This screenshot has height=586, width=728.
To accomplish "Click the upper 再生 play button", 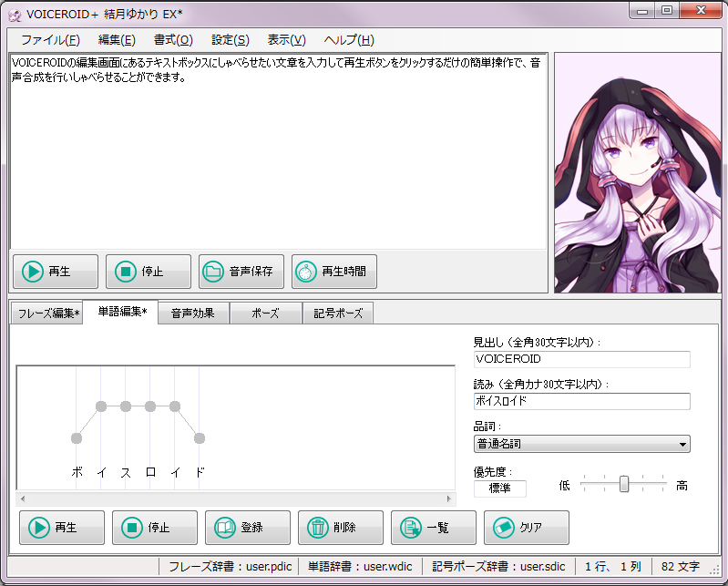I will click(x=56, y=272).
